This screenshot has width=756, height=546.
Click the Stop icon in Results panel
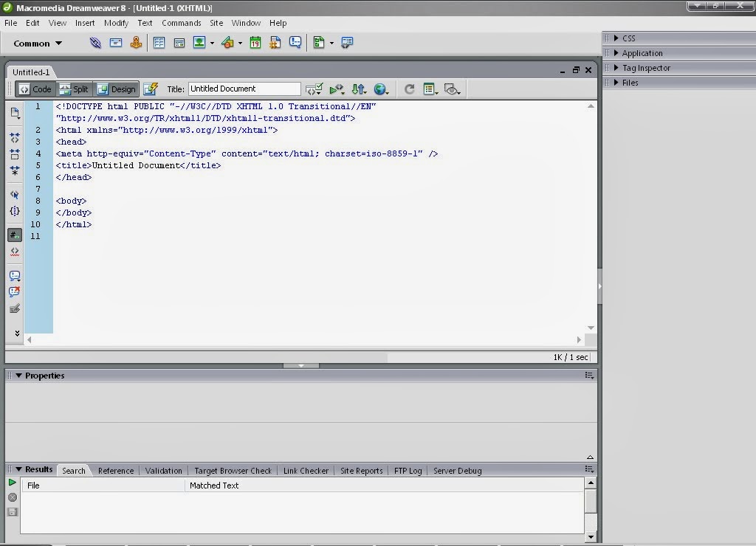click(x=13, y=497)
